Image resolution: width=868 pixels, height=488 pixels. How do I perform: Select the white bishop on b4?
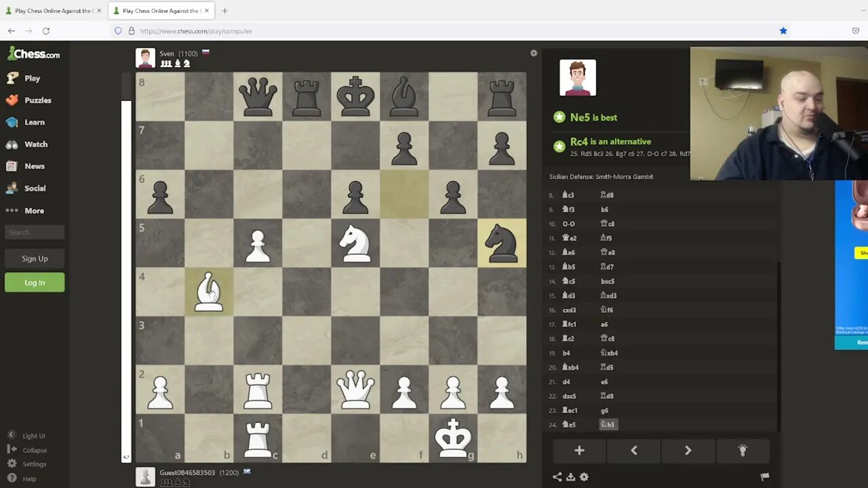tap(209, 292)
